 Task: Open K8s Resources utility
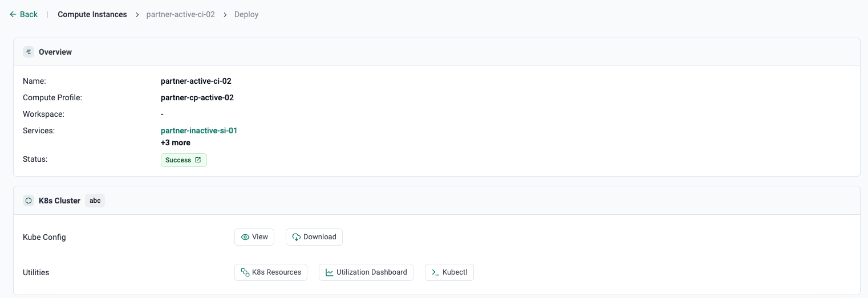(271, 272)
